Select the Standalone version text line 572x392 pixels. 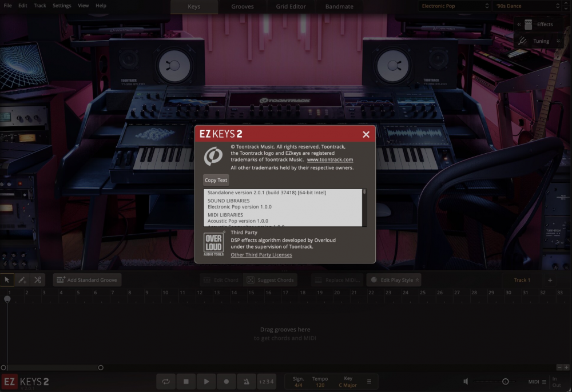pos(267,193)
